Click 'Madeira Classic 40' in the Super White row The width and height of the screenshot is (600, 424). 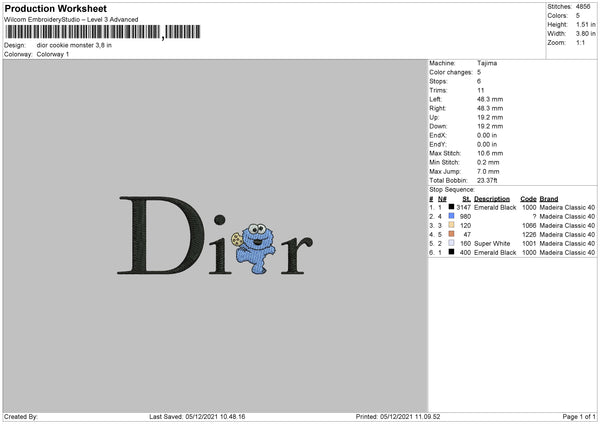tap(567, 243)
